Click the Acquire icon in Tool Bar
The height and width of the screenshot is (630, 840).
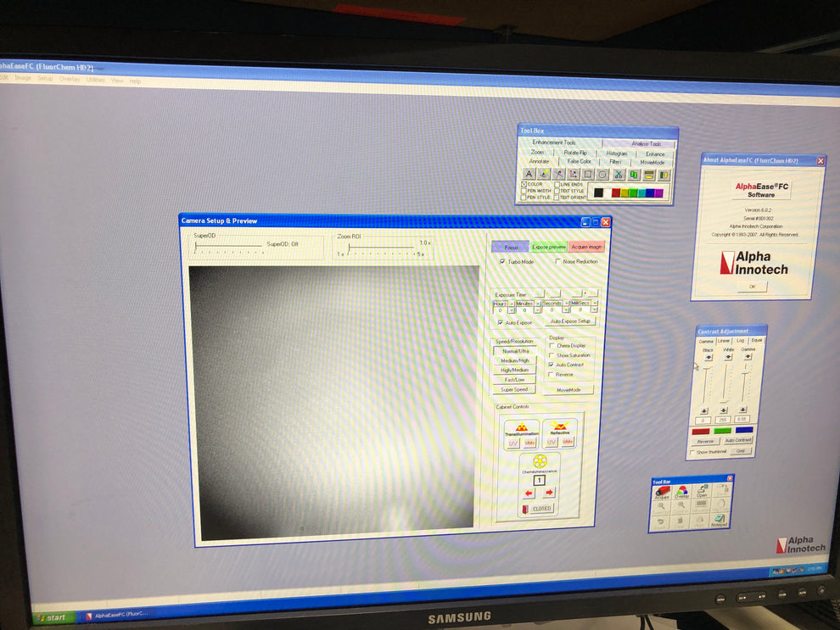click(662, 493)
